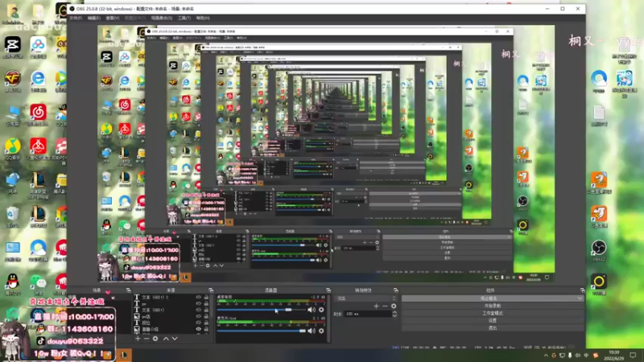Open the WeChat desktop icon
The image size is (644, 362).
tap(38, 284)
